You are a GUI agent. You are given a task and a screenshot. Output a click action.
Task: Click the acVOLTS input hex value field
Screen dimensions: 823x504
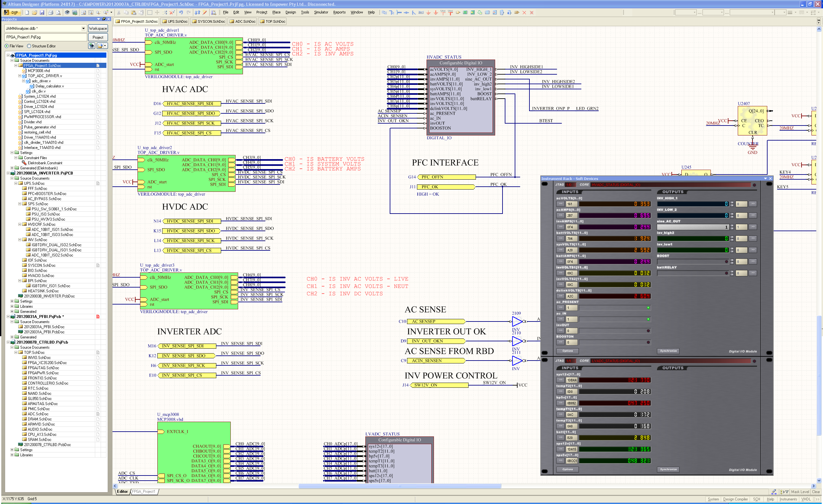(x=571, y=204)
